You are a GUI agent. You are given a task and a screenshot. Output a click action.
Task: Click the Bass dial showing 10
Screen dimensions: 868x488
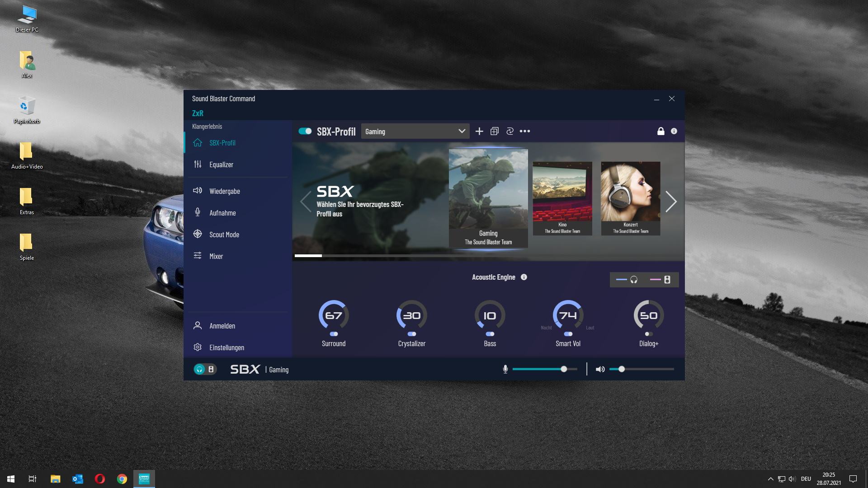[490, 315]
